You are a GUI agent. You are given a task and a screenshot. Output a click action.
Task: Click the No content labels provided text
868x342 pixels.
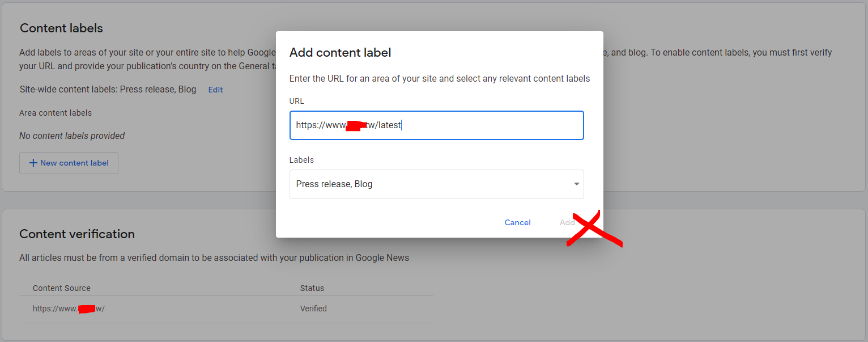click(x=72, y=136)
